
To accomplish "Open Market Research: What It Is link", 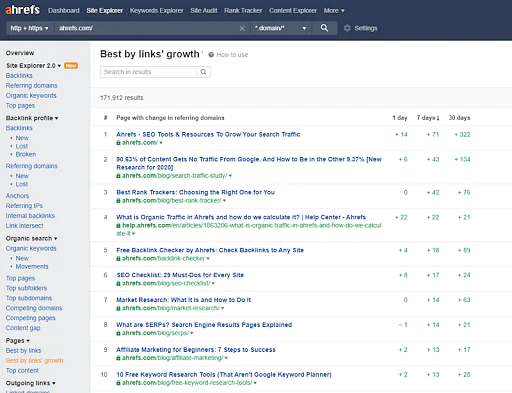I will coord(183,300).
